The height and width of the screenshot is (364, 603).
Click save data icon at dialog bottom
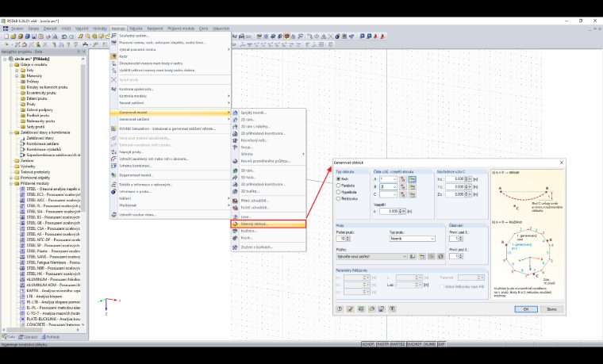pos(382,309)
